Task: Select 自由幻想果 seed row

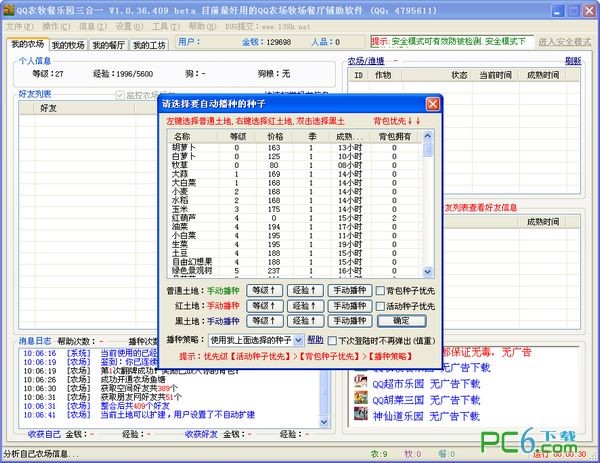Action: click(295, 262)
